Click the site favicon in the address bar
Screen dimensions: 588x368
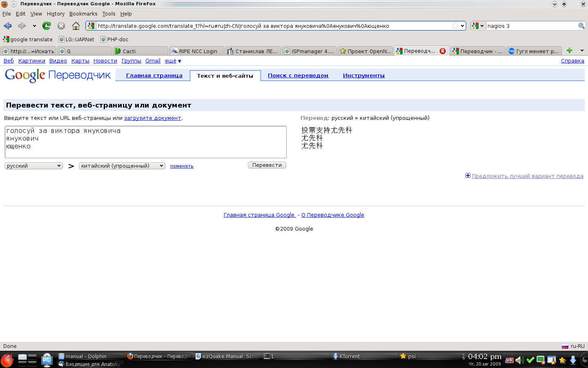point(91,26)
